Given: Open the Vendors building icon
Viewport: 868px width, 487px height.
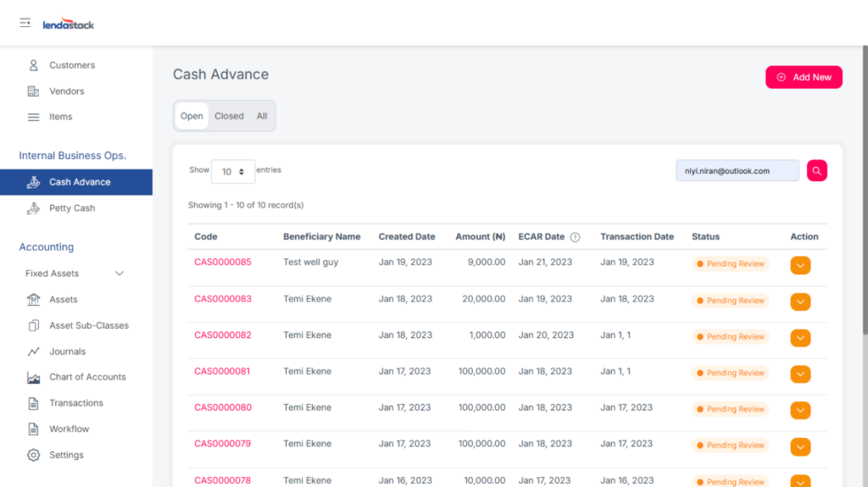Looking at the screenshot, I should click(34, 91).
